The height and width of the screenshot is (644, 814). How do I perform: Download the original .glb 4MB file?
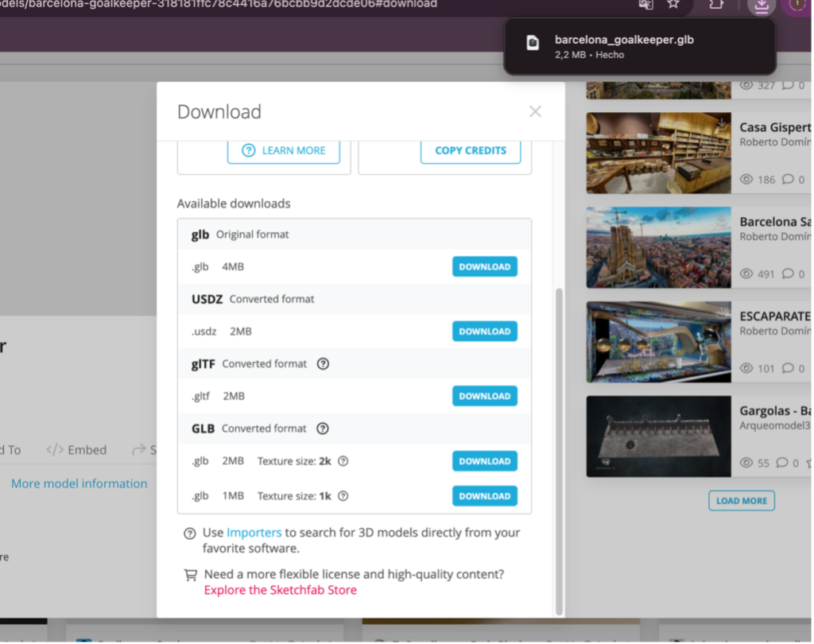click(x=484, y=266)
